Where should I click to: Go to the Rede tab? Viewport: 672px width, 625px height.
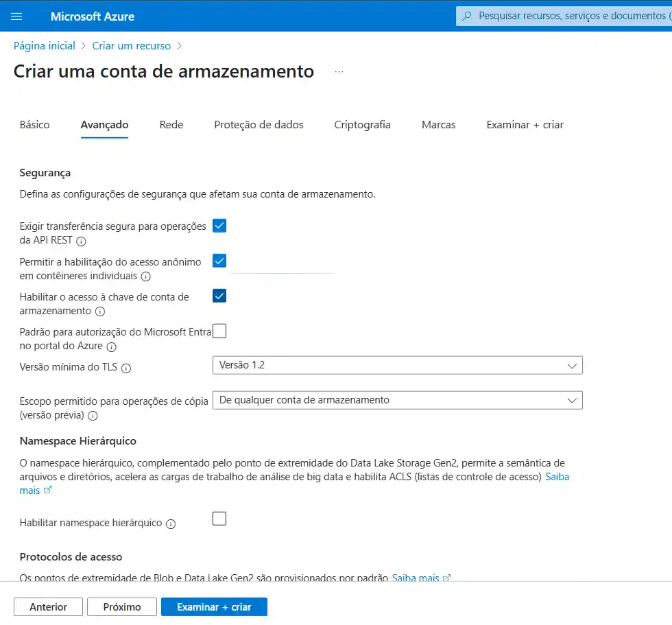point(171,125)
